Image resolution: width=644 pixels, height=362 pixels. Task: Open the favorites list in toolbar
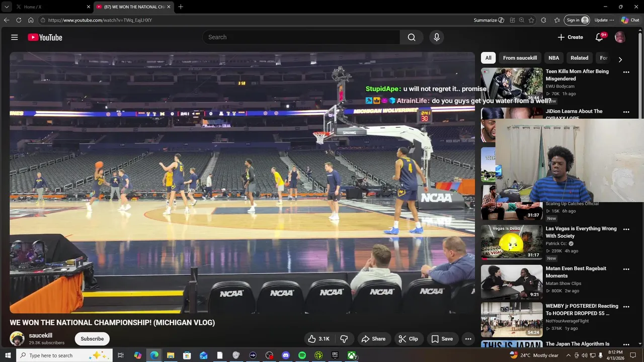click(557, 20)
